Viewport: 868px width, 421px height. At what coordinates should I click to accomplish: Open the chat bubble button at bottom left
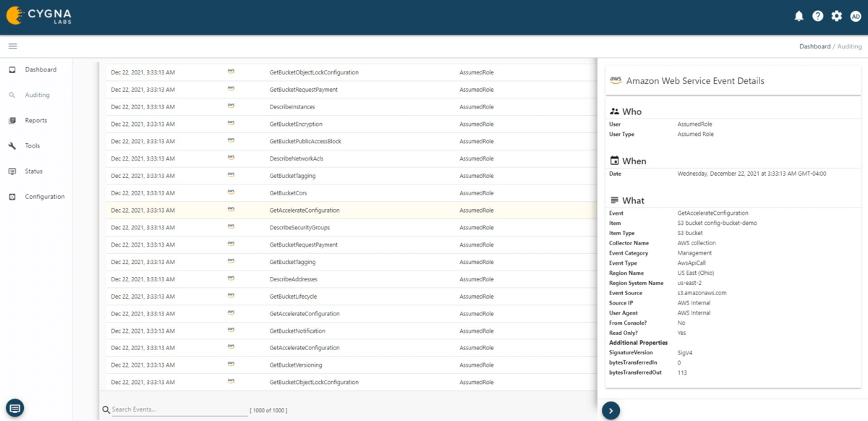14,407
